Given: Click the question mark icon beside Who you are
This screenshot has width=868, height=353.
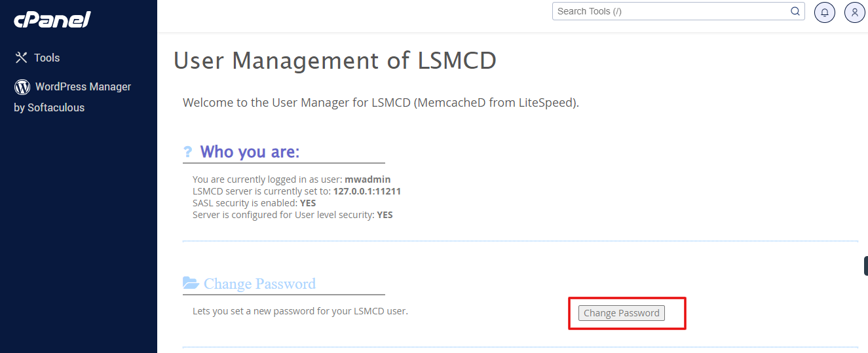Looking at the screenshot, I should [x=188, y=153].
